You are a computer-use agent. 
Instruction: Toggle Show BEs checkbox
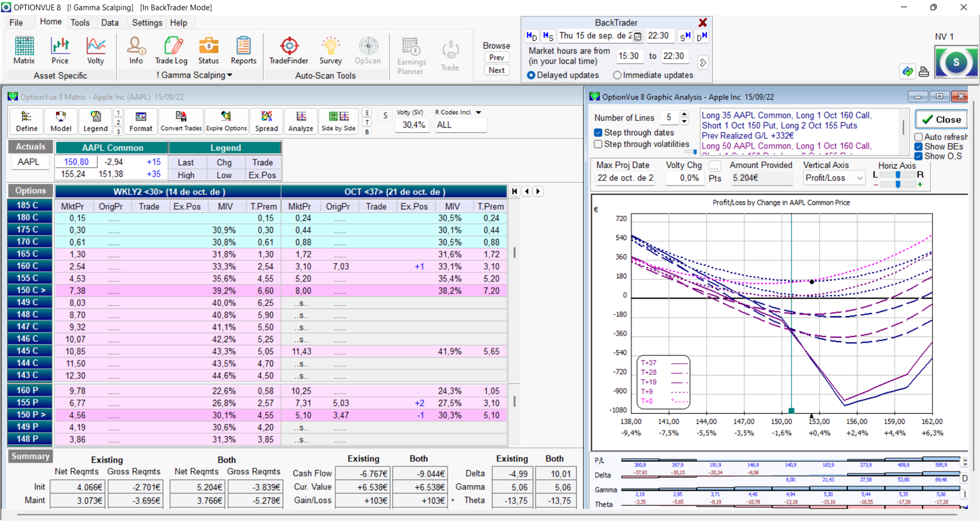click(x=919, y=147)
